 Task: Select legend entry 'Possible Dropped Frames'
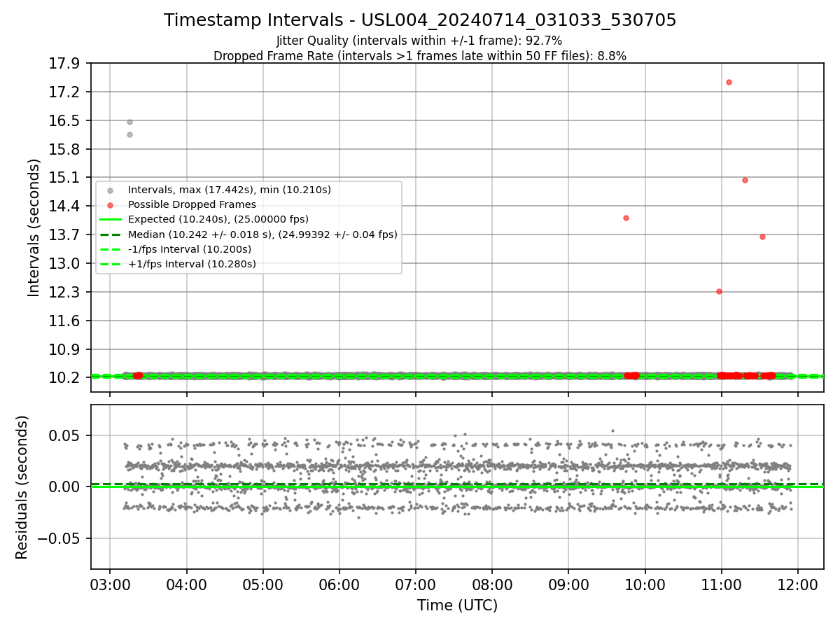tap(192, 204)
